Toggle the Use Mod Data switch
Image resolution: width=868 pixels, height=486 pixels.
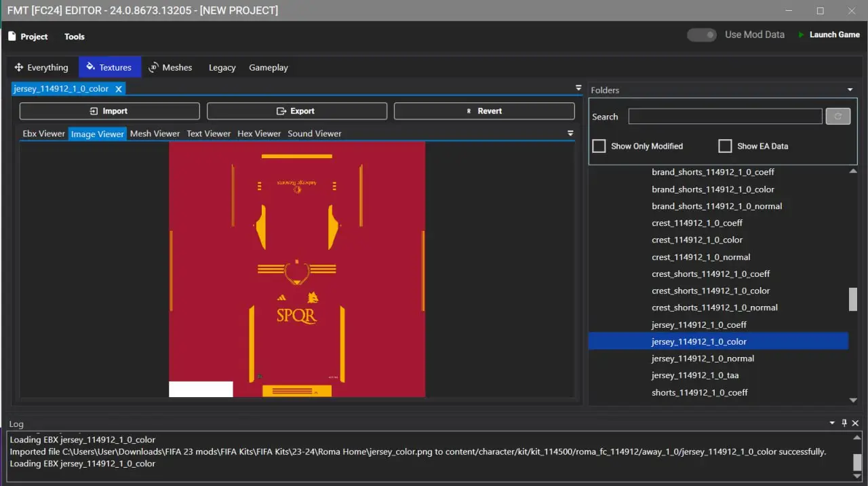[x=702, y=35]
